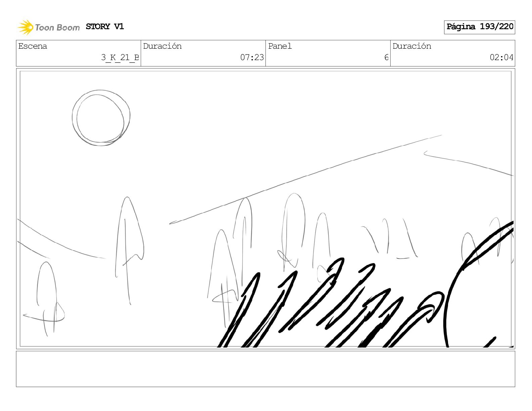Click the Panel header label
532x411 pixels.
point(280,46)
